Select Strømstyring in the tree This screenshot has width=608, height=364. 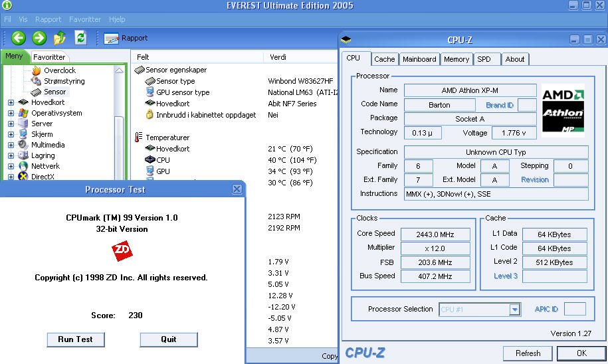tap(64, 81)
